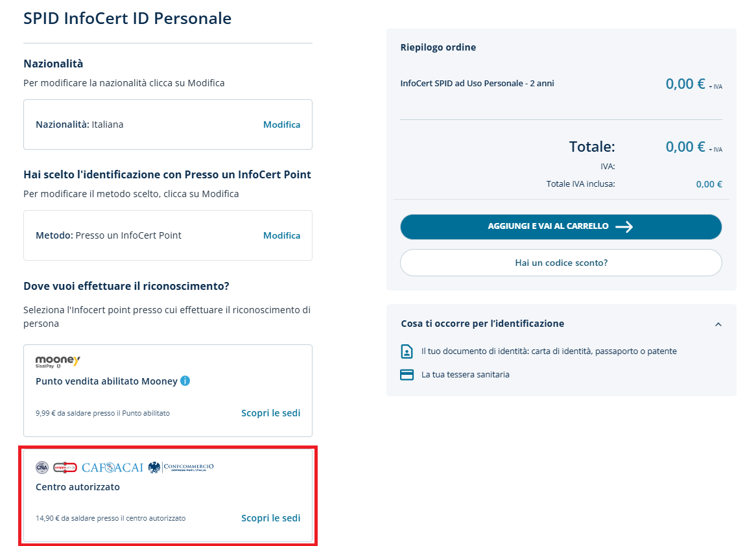Select the 'Centro autorizzato' card title
This screenshot has width=756, height=546.
point(78,487)
